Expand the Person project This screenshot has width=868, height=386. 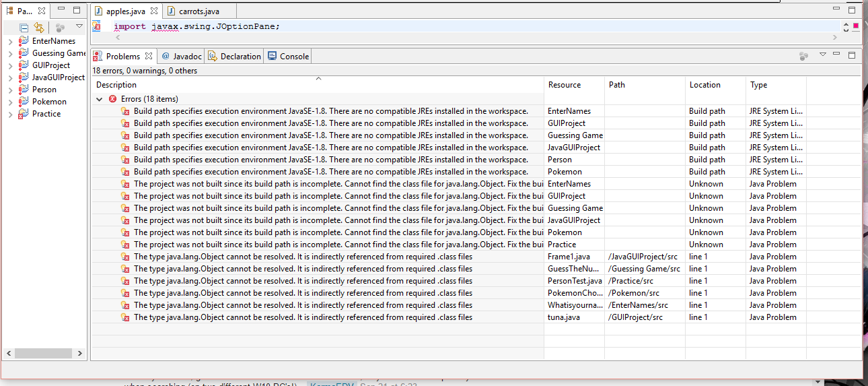(x=10, y=90)
